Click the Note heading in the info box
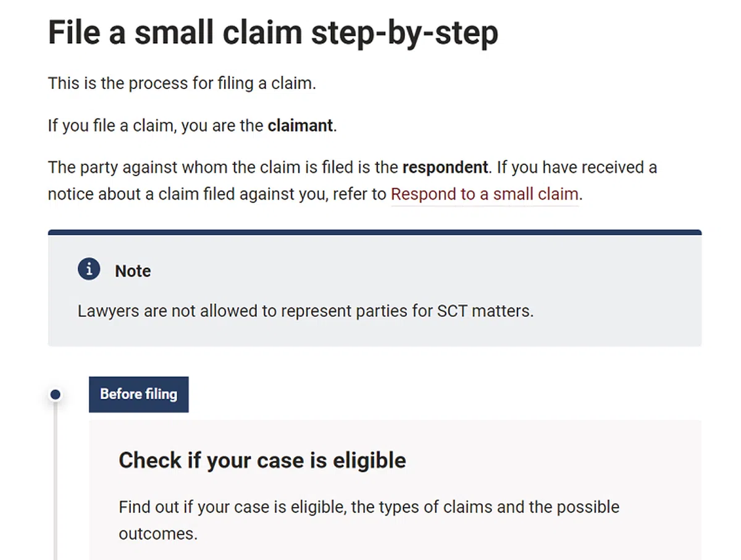 coord(133,271)
